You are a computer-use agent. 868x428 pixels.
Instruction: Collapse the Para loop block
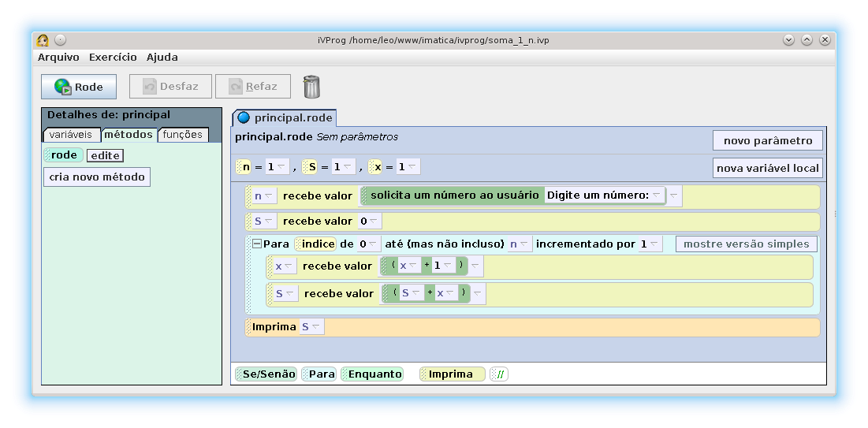pos(256,244)
